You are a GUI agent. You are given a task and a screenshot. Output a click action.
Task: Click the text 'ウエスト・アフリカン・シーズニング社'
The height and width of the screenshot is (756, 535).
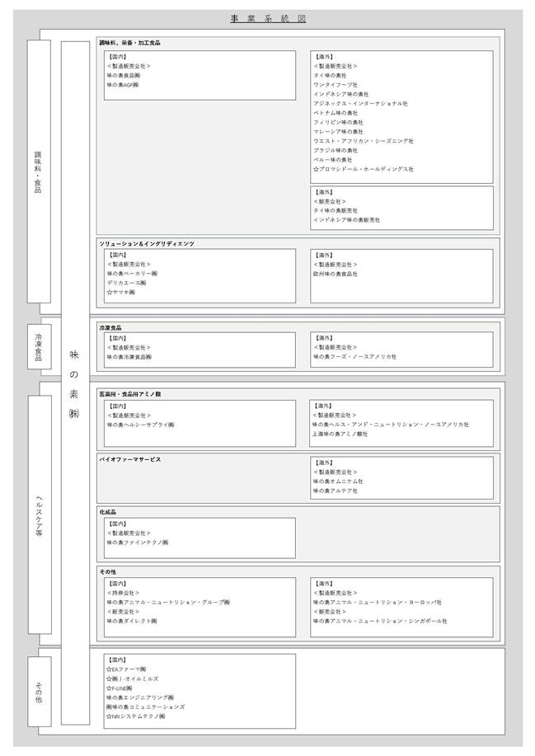[x=364, y=141]
